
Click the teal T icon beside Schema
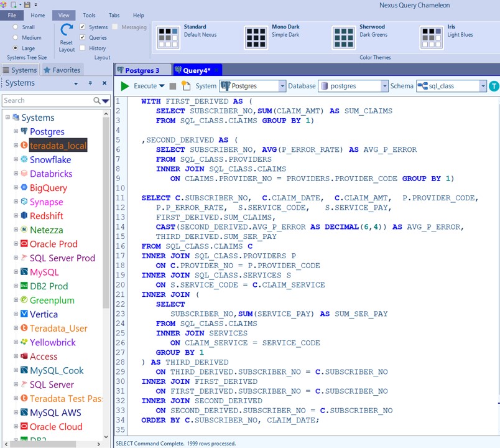coord(494,86)
